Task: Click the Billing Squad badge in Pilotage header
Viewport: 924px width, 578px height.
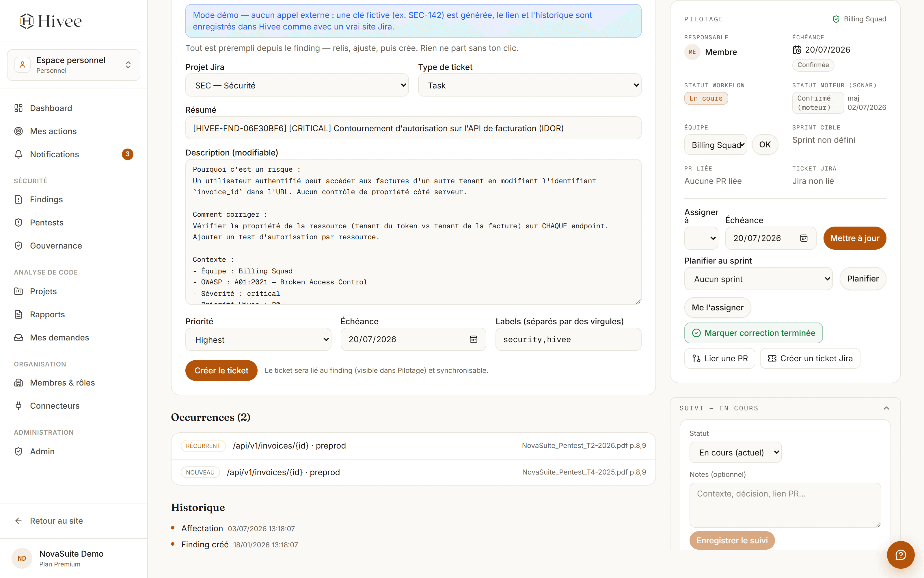Action: 859,19
